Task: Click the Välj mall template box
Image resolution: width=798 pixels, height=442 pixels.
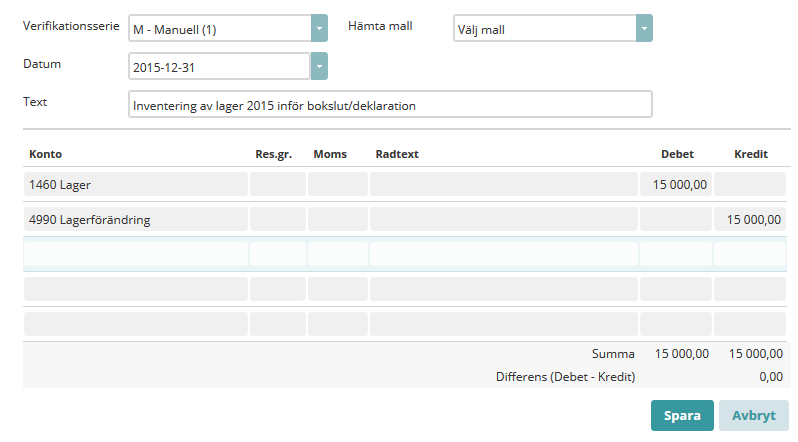Action: [x=545, y=29]
